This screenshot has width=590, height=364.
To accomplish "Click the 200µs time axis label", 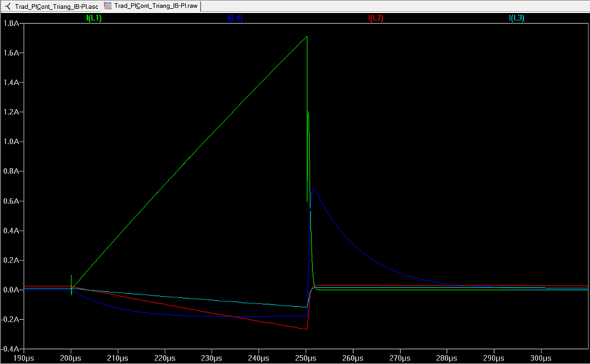I will (x=71, y=358).
